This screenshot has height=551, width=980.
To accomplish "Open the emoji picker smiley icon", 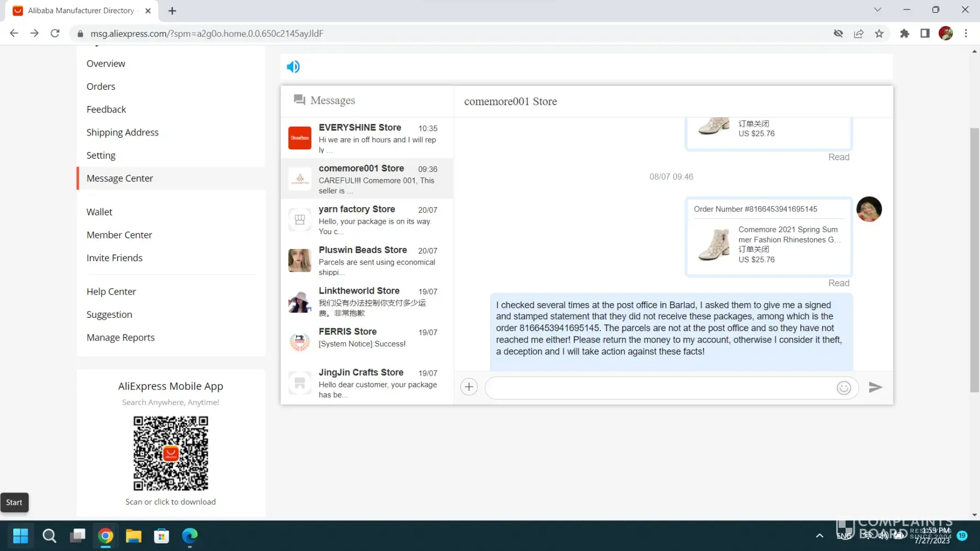I will [843, 388].
